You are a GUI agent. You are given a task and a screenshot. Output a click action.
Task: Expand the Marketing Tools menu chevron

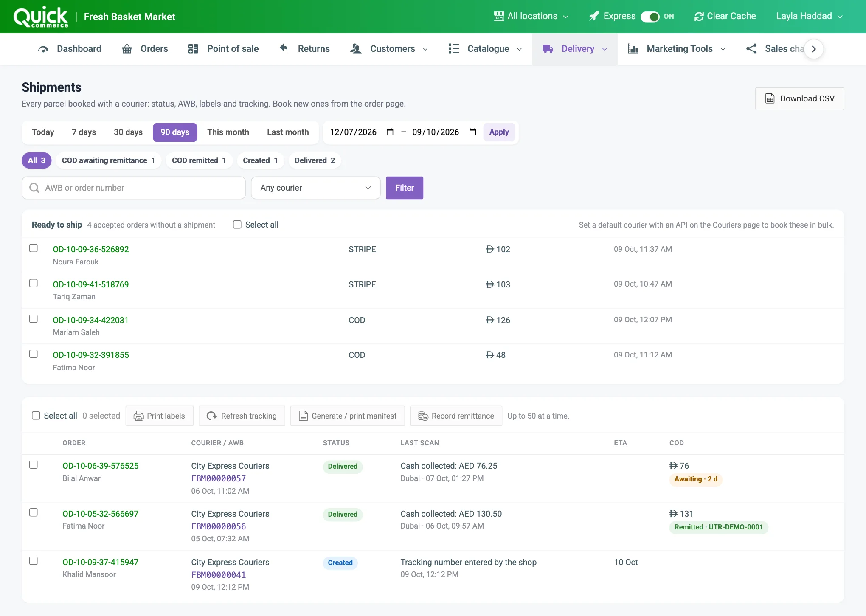(x=723, y=49)
